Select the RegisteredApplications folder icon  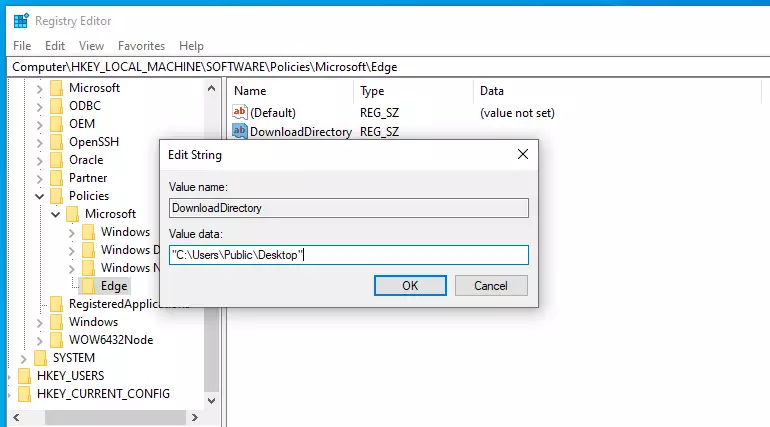56,304
